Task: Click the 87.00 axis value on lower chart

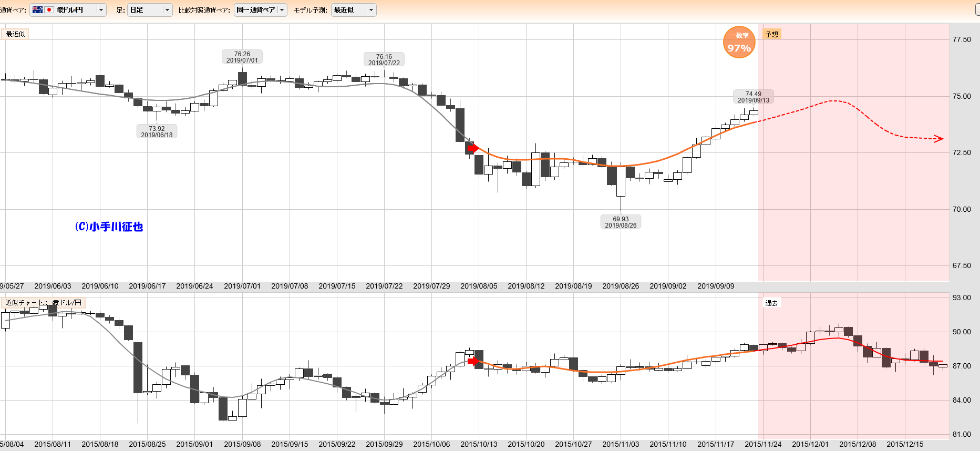Action: click(x=962, y=366)
